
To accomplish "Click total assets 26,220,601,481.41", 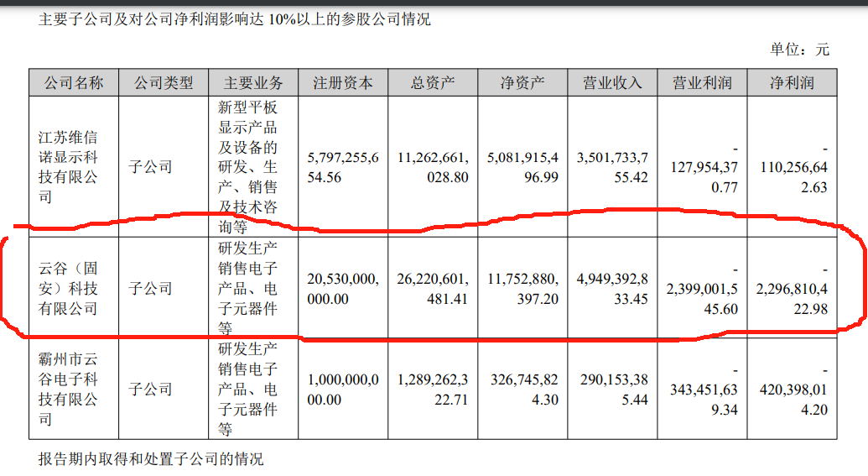I will (x=433, y=289).
